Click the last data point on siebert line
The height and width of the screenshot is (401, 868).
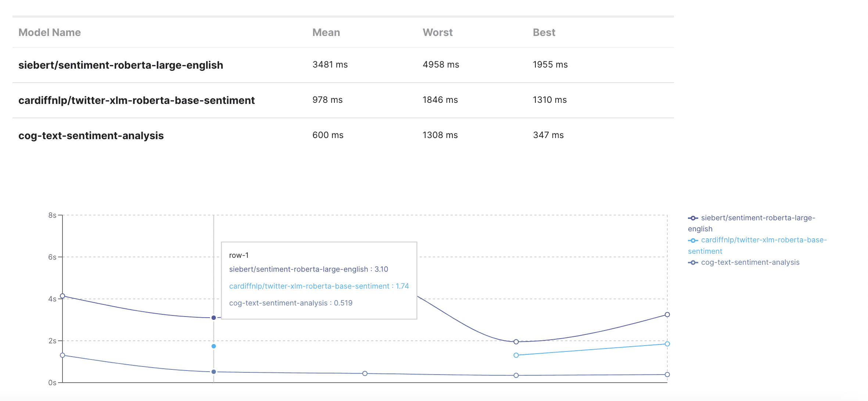(667, 315)
